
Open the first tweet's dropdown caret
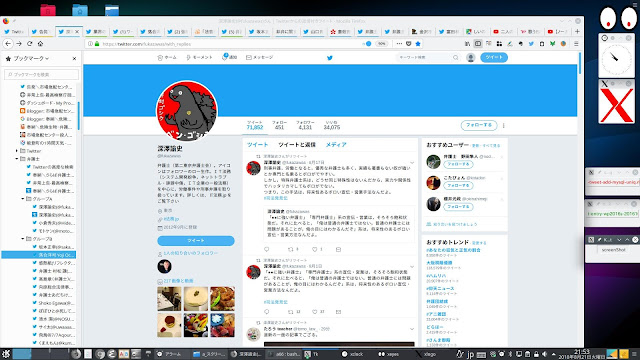point(412,162)
